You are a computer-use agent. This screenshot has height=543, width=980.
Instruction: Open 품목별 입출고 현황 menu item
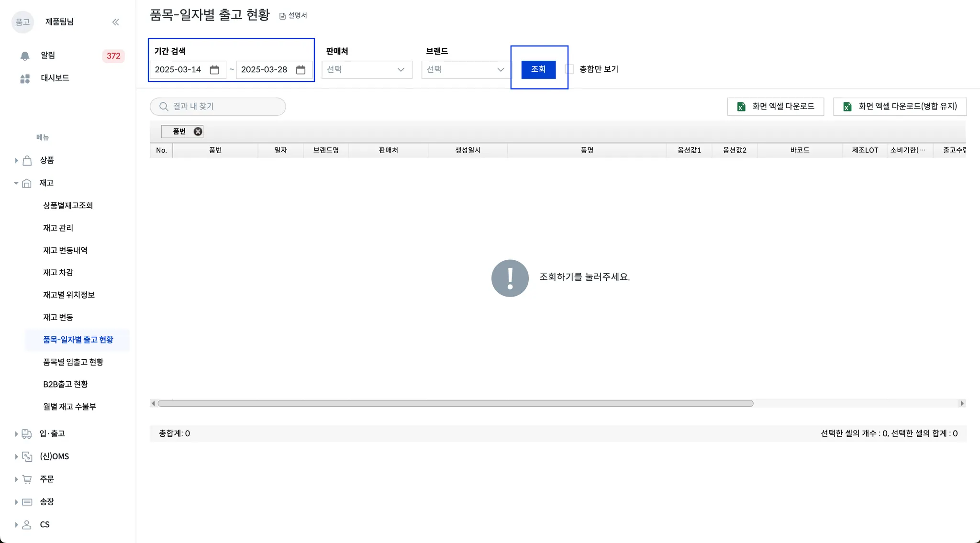[x=73, y=362]
